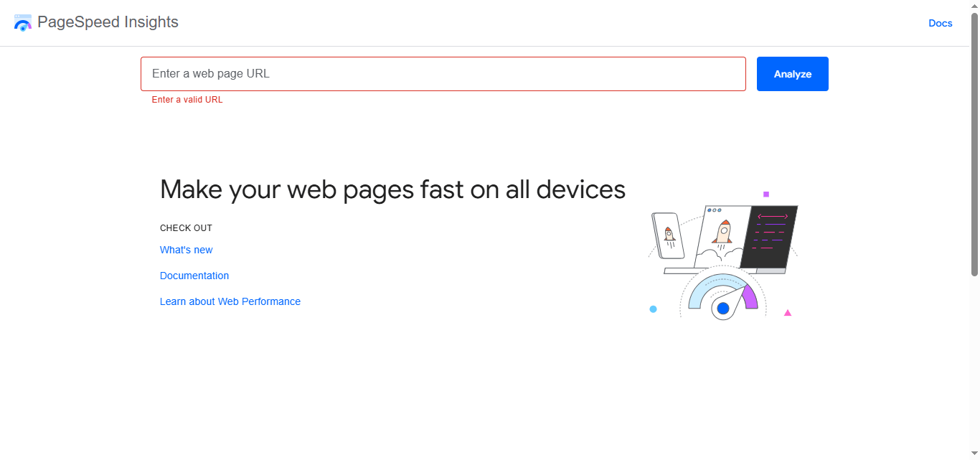Image resolution: width=980 pixels, height=460 pixels.
Task: Click the dark code panel in the illustration
Action: click(770, 237)
